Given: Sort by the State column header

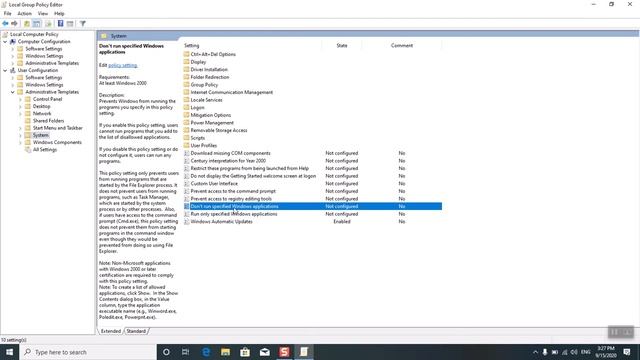Looking at the screenshot, I should (342, 45).
